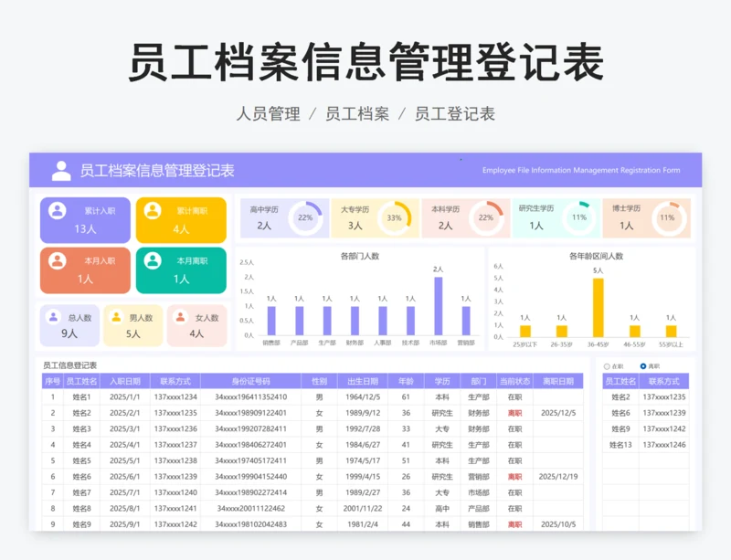Click the 13人 value on 累计入职 card
This screenshot has height=560, width=731.
pyautogui.click(x=85, y=229)
